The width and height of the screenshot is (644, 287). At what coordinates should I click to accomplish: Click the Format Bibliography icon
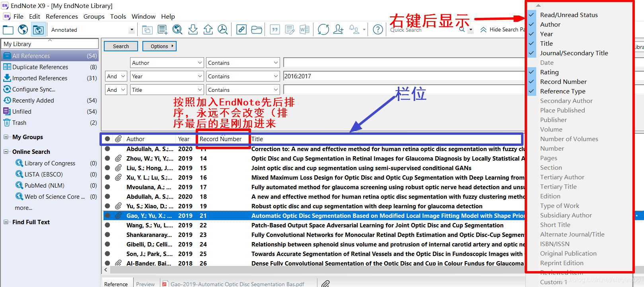pyautogui.click(x=290, y=30)
